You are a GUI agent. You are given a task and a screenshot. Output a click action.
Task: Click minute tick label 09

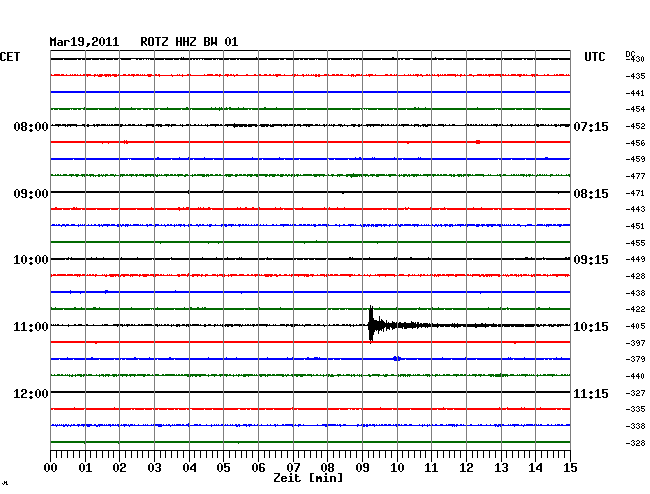click(x=362, y=468)
